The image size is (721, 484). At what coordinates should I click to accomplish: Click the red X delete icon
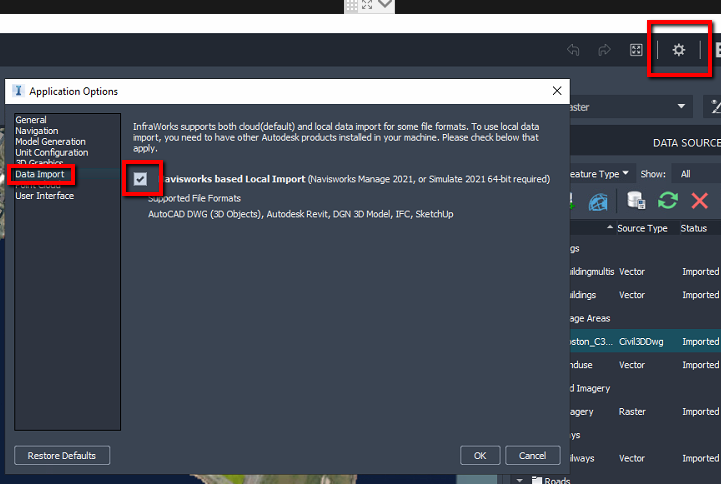click(x=699, y=200)
